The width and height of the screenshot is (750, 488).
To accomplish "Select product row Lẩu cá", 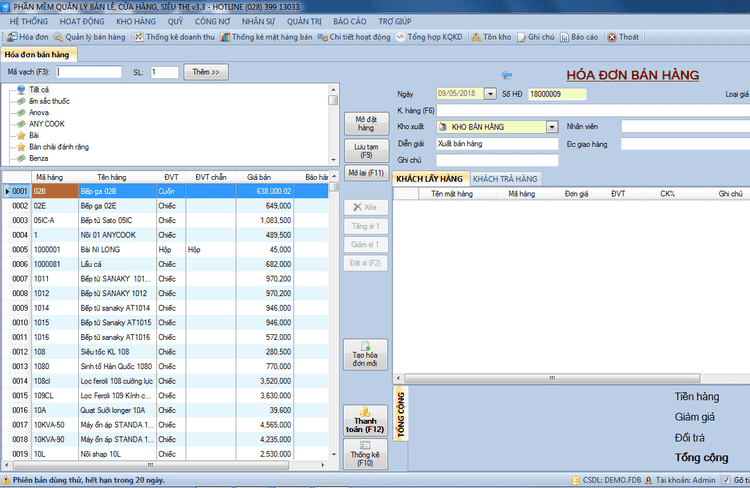I will 165,264.
